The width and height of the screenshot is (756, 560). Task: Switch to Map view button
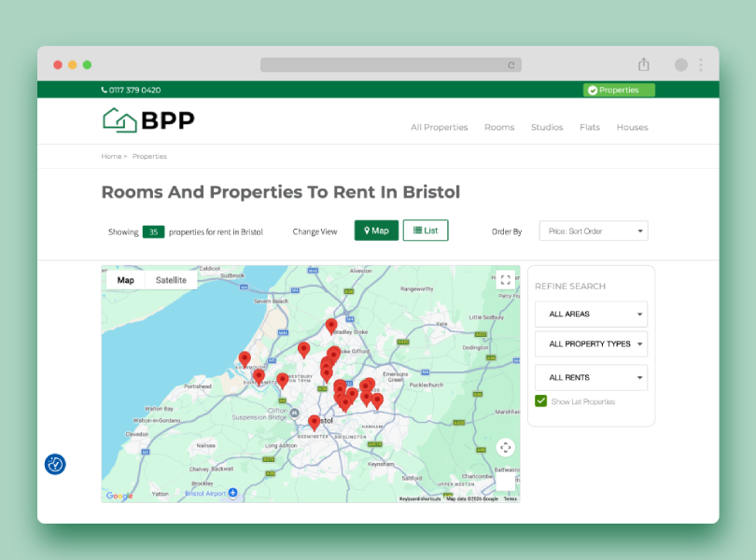pyautogui.click(x=376, y=231)
